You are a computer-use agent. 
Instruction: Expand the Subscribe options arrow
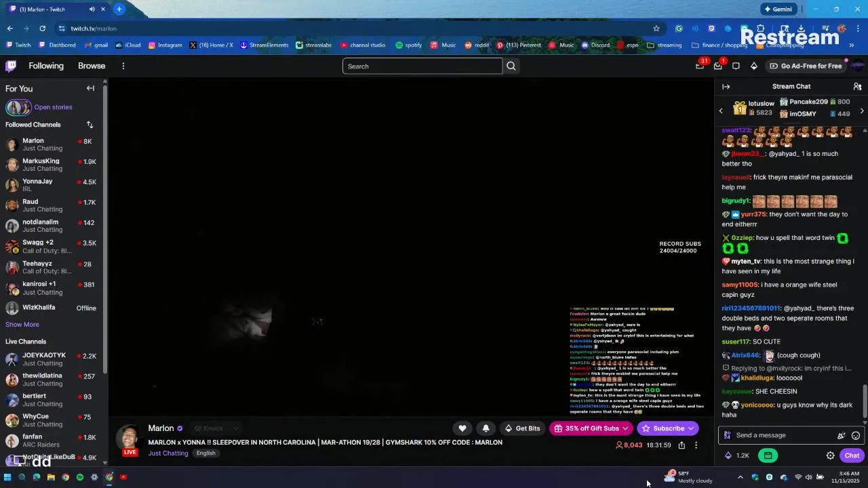click(x=691, y=428)
